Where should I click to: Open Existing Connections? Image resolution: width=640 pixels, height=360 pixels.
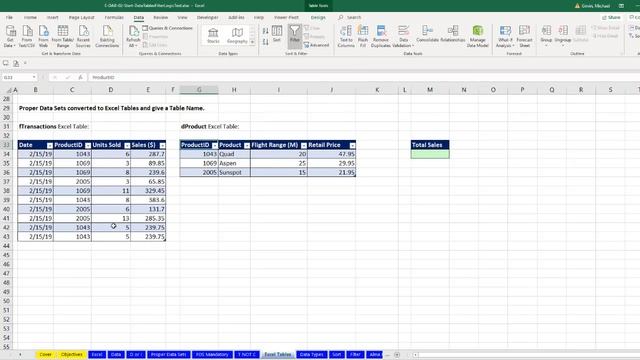(107, 36)
